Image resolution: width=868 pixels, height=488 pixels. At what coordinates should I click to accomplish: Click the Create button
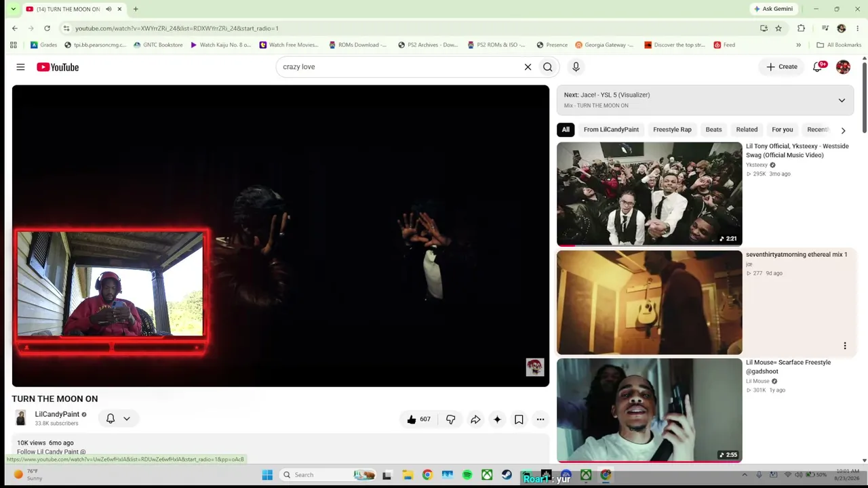782,66
